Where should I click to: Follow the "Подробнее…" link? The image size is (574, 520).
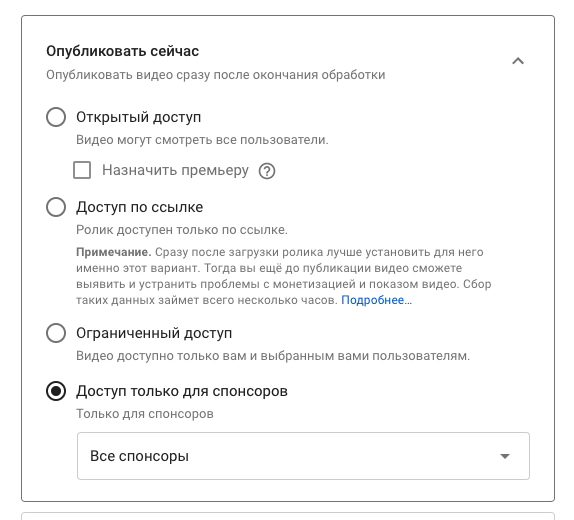click(376, 300)
